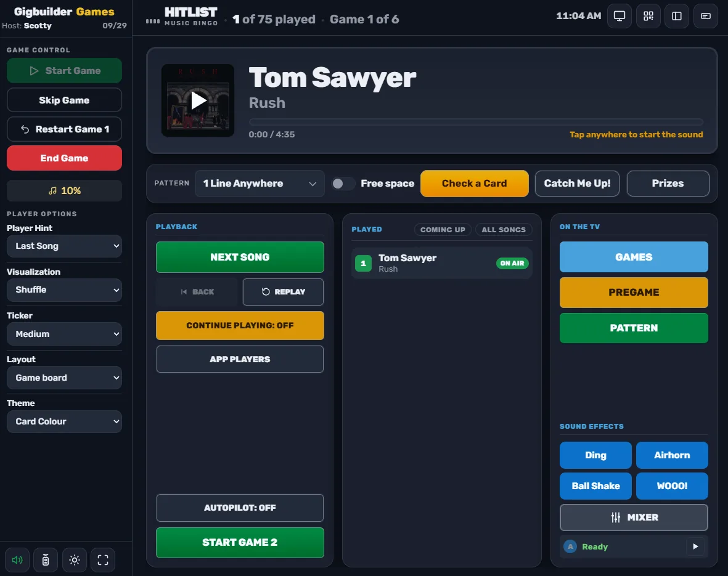728x576 pixels.
Task: Click Skip Game
Action: (x=65, y=100)
